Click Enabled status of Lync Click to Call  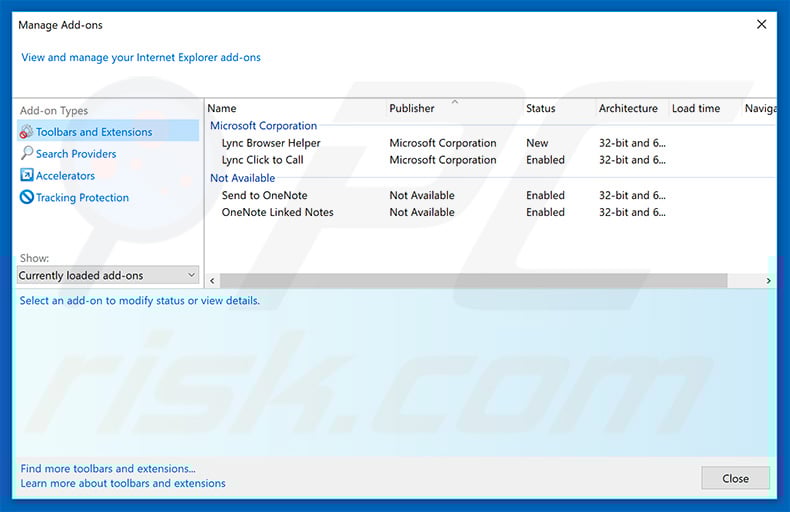click(545, 160)
